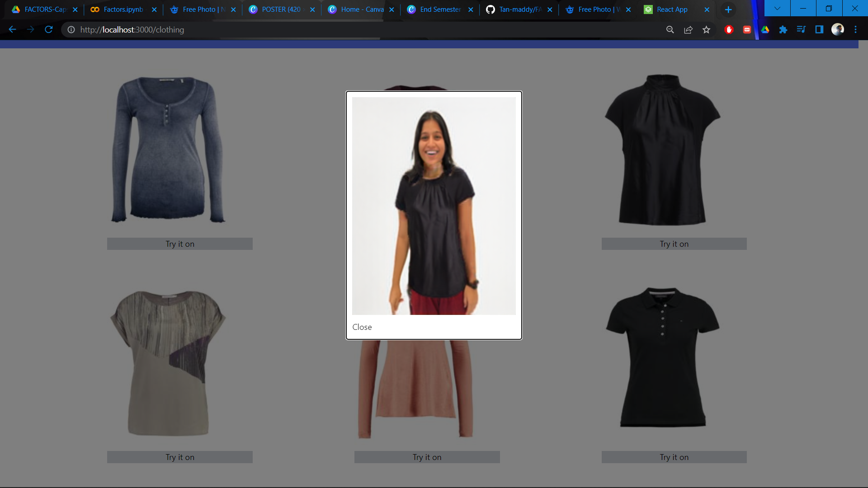Open the Extensions puzzle icon
868x488 pixels.
point(783,30)
